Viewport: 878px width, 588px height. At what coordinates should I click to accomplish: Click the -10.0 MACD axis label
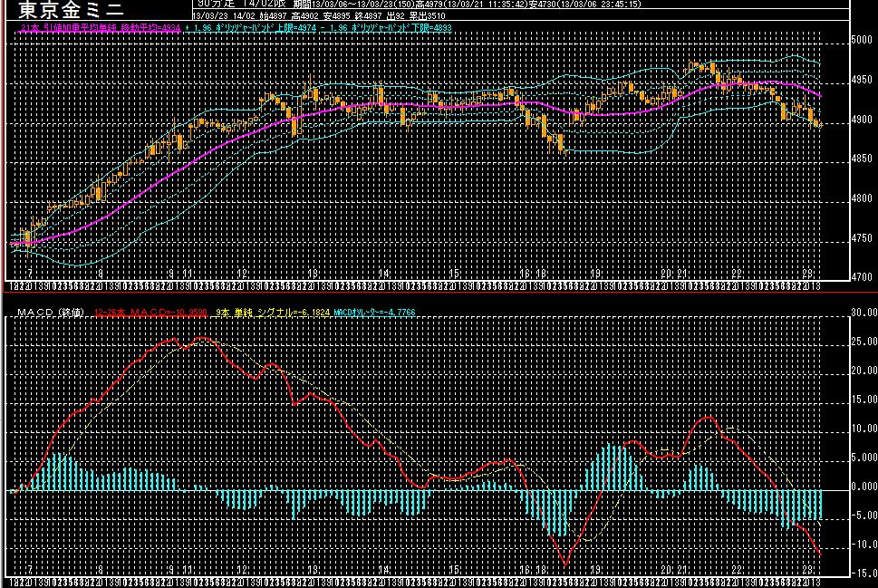tap(864, 545)
